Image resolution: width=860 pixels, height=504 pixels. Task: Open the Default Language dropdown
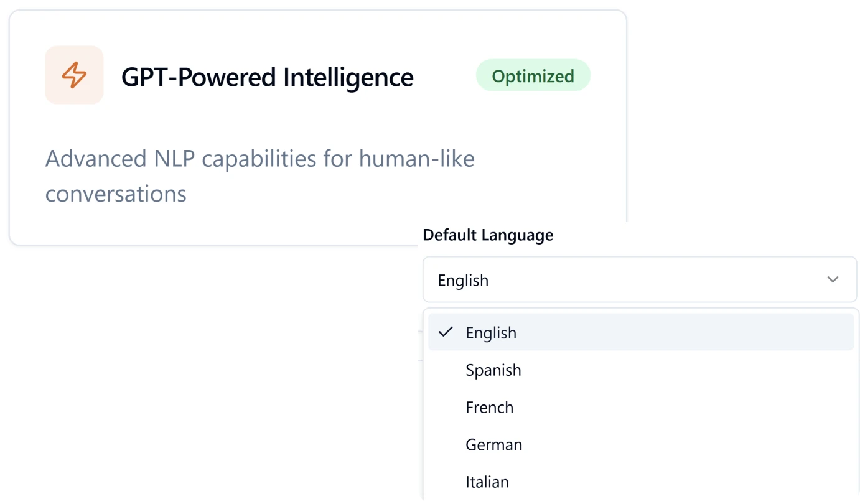(x=640, y=279)
